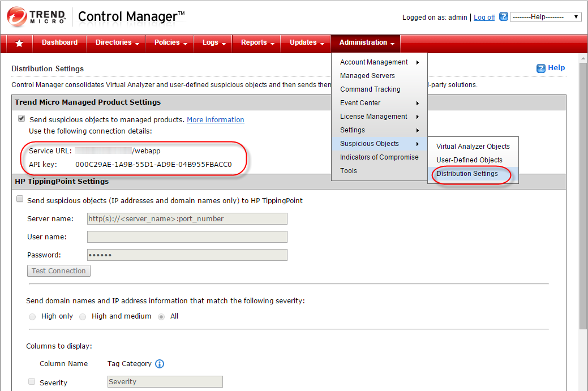Click the Server name input field
The image size is (588, 391).
pos(187,219)
